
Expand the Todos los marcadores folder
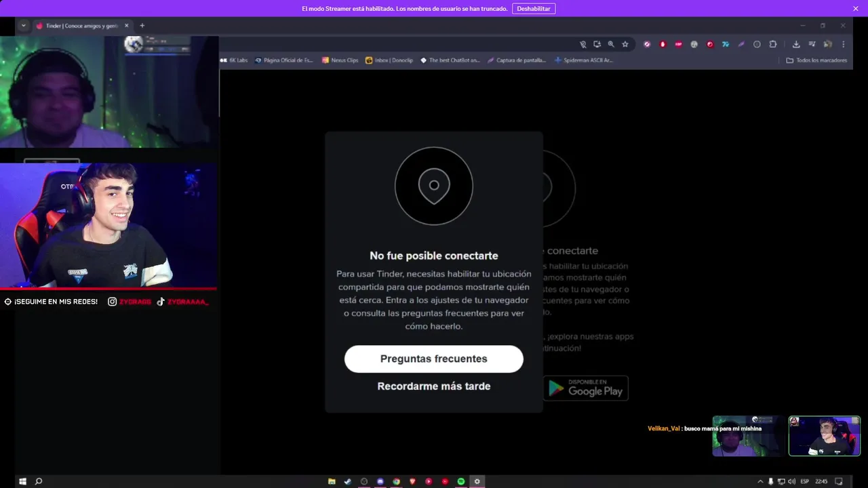click(x=816, y=60)
